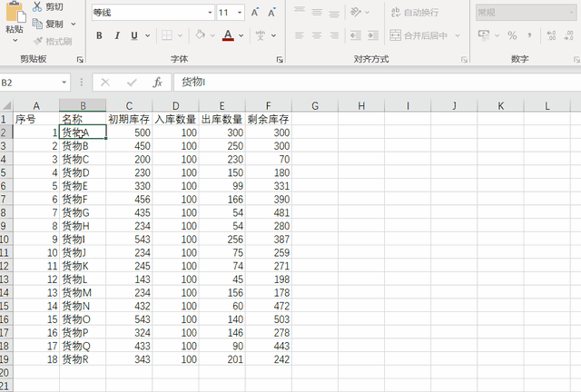Toggle Underline formatting
Image resolution: width=581 pixels, height=392 pixels.
134,35
